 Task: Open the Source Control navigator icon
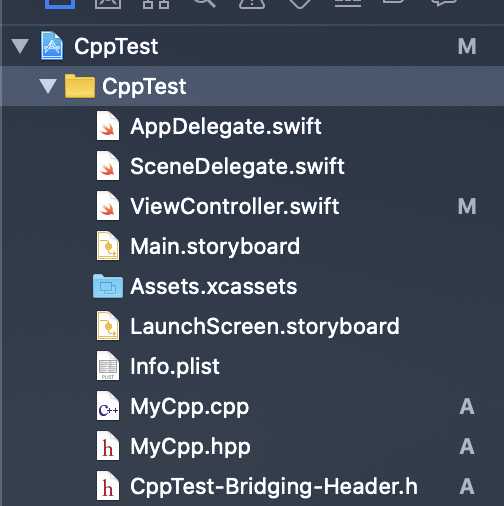[x=108, y=3]
